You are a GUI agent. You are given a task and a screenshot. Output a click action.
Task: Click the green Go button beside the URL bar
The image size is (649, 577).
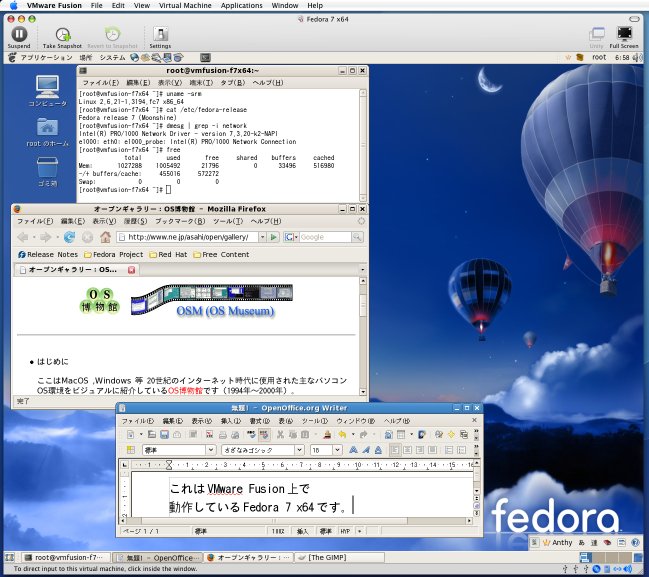tap(274, 237)
